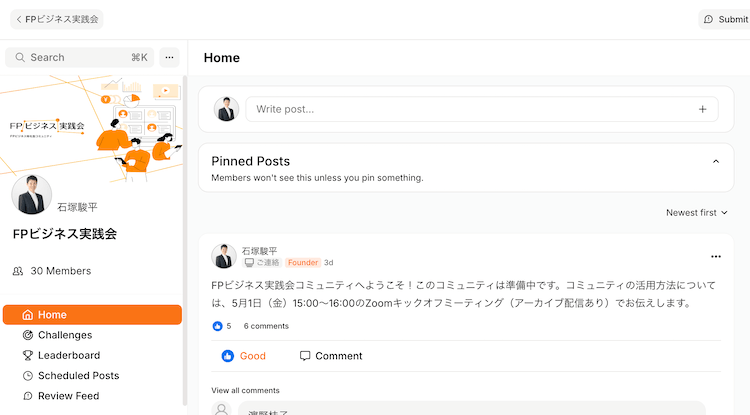Click the Leaderboard trophy icon

point(28,355)
